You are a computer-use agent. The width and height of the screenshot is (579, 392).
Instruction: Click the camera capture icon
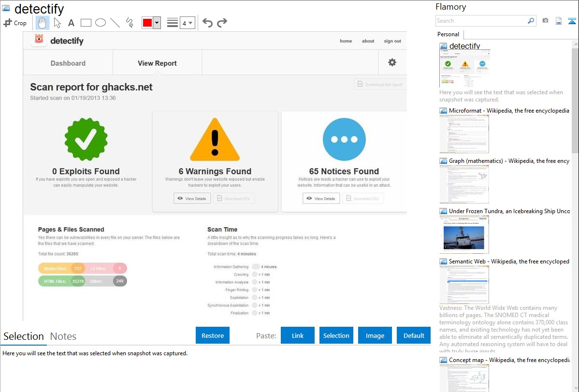click(545, 21)
